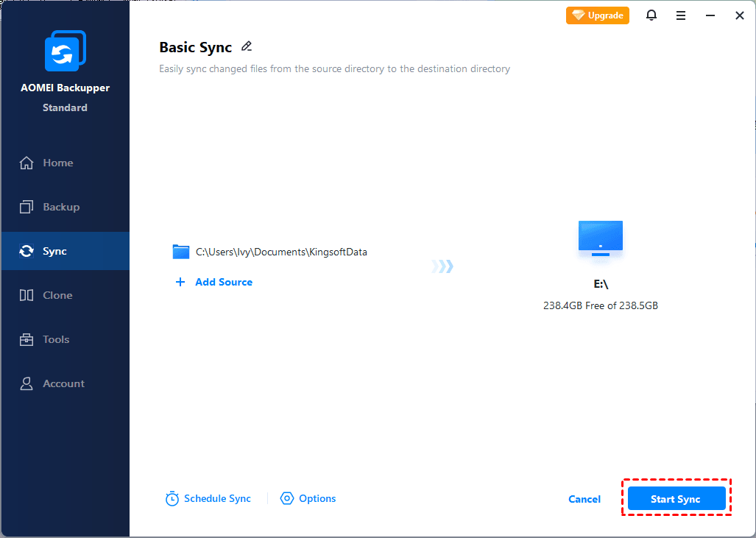Click the Options hexagon gear icon
This screenshot has width=756, height=538.
(x=287, y=498)
